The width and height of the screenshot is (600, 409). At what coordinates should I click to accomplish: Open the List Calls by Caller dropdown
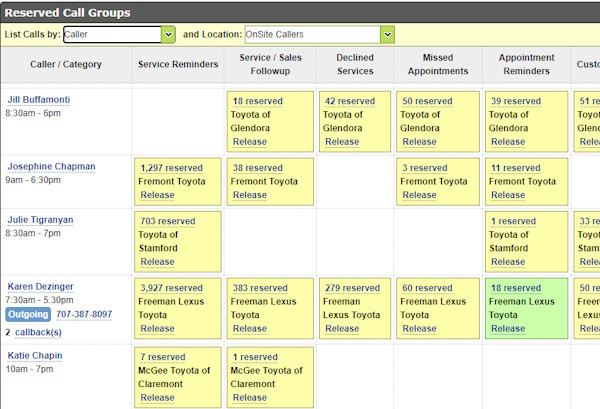[x=168, y=35]
